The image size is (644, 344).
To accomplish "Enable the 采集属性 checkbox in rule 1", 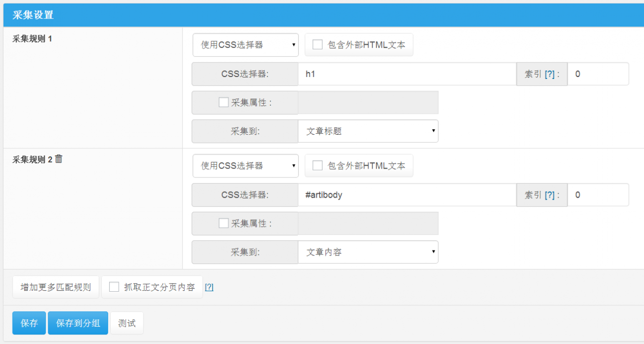I will coord(223,102).
